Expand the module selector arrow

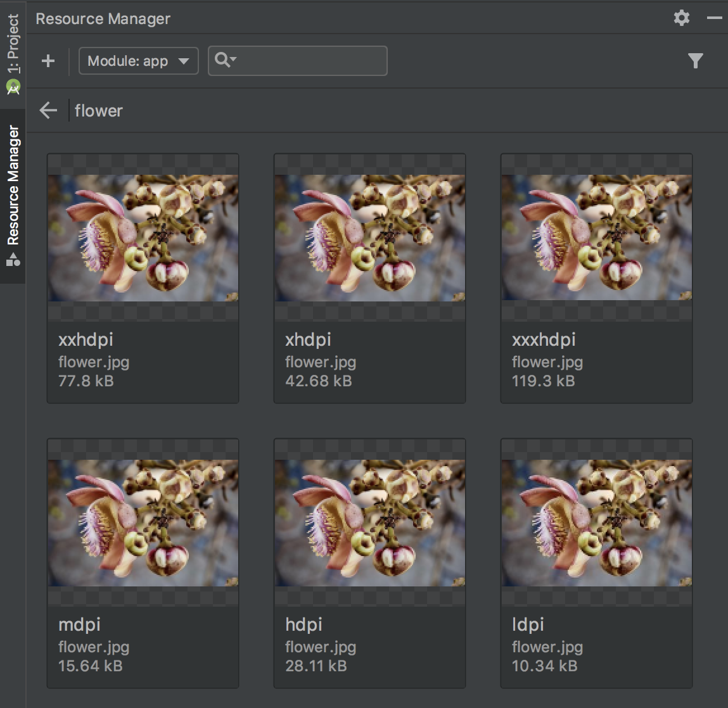(x=184, y=61)
